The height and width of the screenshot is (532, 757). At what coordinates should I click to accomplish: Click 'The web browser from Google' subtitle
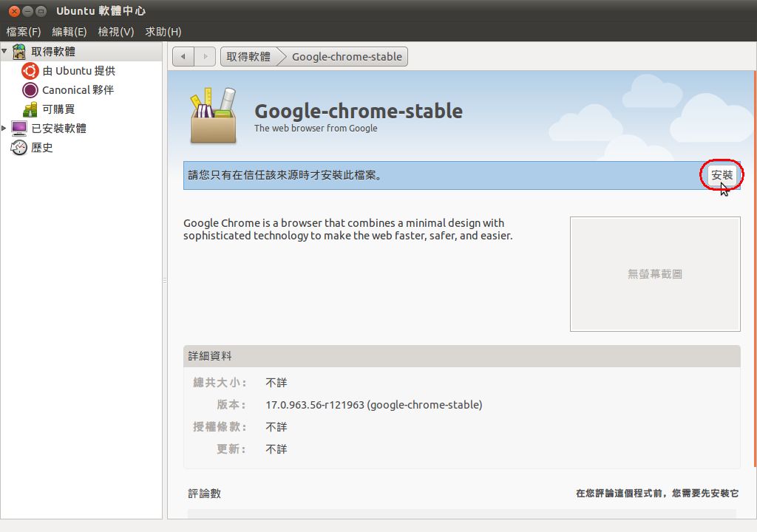tap(316, 129)
